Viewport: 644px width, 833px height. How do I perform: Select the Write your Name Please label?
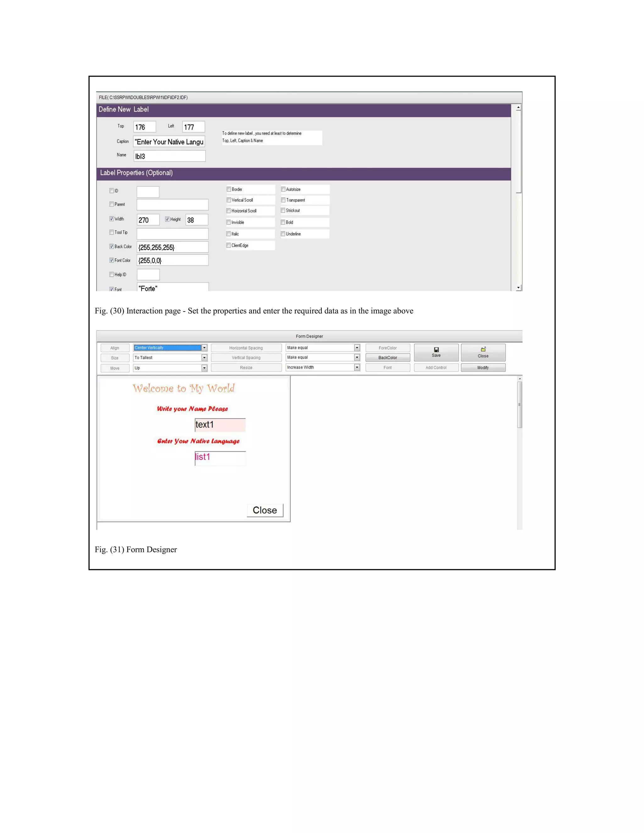pos(192,409)
